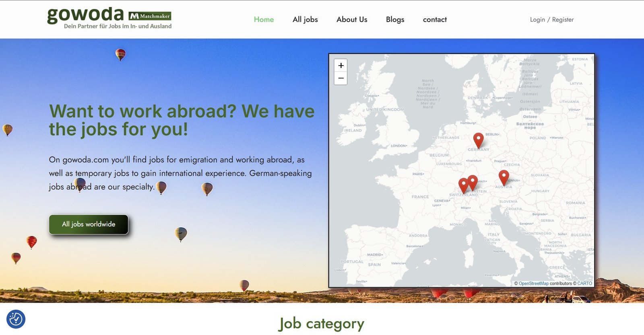Select the Austria map pin near Vienna
Screen dimensions: 644x335
pyautogui.click(x=504, y=178)
